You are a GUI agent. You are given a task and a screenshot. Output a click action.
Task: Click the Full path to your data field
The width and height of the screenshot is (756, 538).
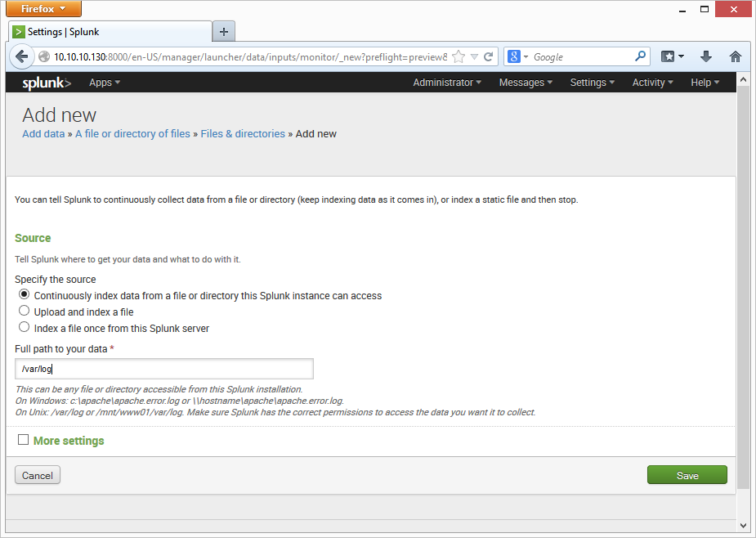coord(164,369)
